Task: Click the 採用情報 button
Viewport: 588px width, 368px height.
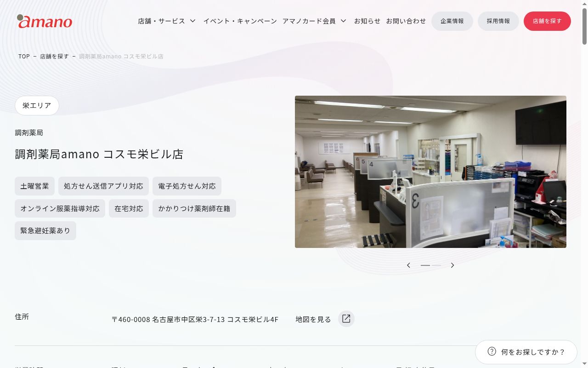Action: click(x=498, y=21)
